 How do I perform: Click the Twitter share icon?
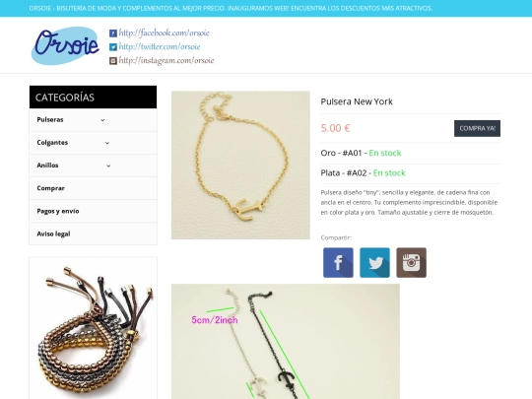coord(374,263)
